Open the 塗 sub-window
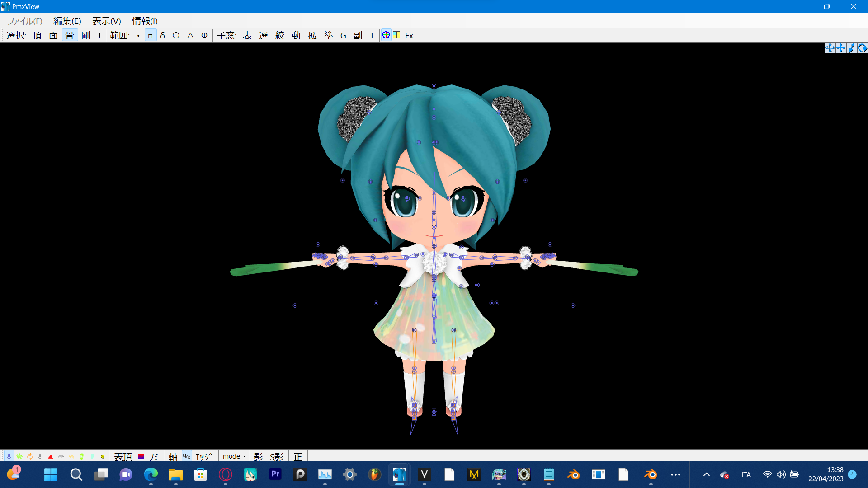The image size is (868, 488). click(329, 35)
